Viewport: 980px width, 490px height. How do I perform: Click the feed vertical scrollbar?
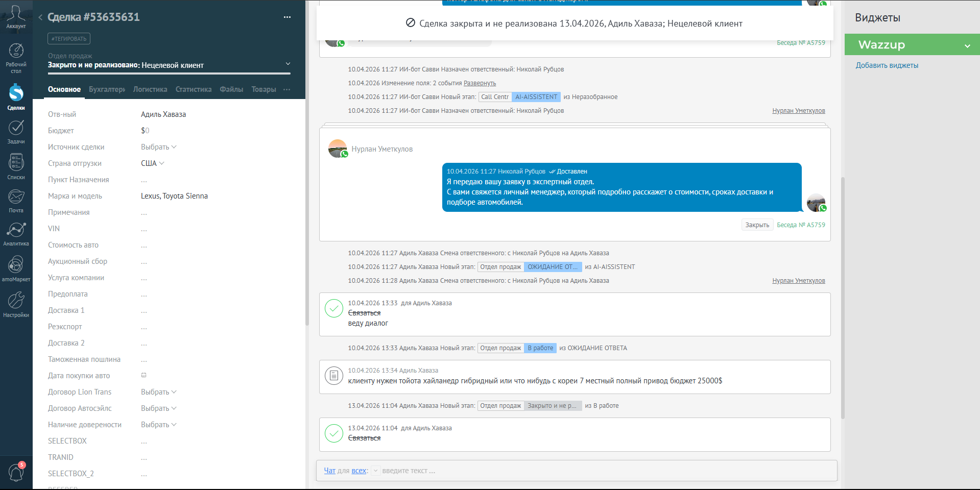click(x=843, y=297)
